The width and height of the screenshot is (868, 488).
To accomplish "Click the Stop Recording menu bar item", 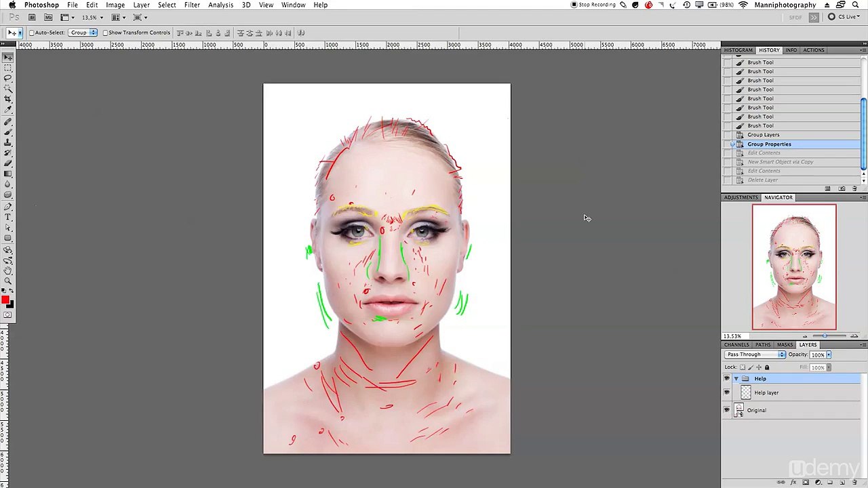I will tap(593, 5).
